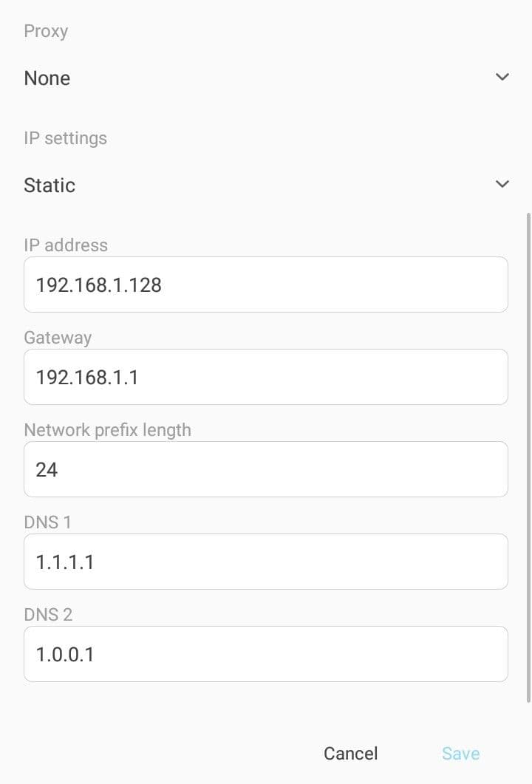Screen dimensions: 532x784
Task: Click the 'Gateway' field label
Action: 58,338
